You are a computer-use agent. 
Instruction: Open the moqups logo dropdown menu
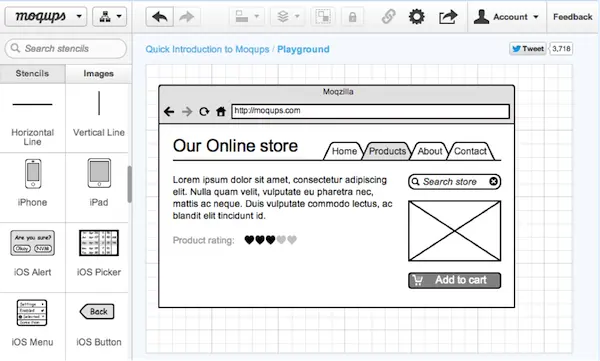(x=46, y=16)
